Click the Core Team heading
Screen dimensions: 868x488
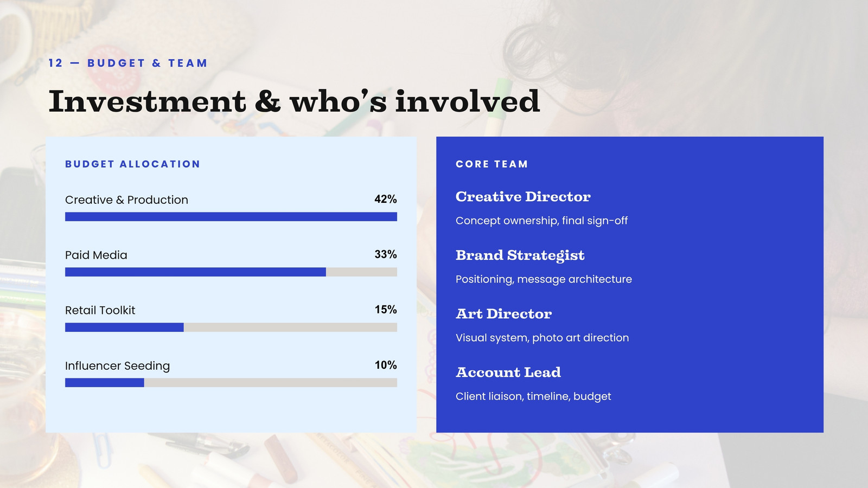[x=492, y=164]
